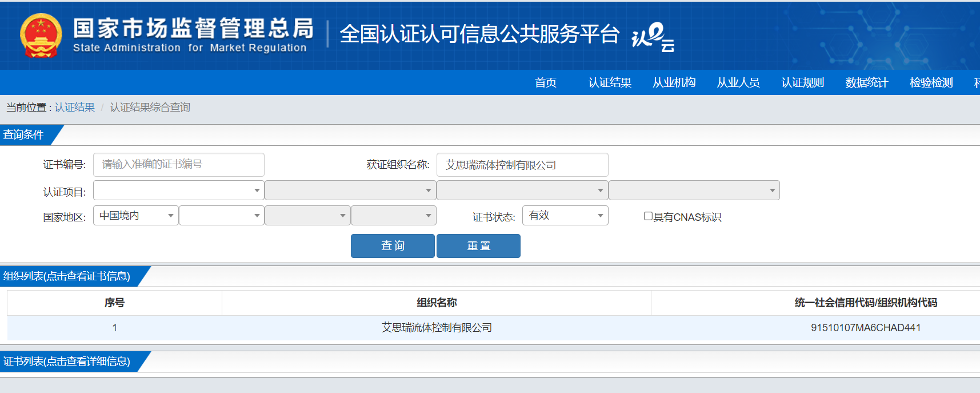Follow the 认证结果 breadcrumb link
This screenshot has height=393, width=980.
coord(75,107)
